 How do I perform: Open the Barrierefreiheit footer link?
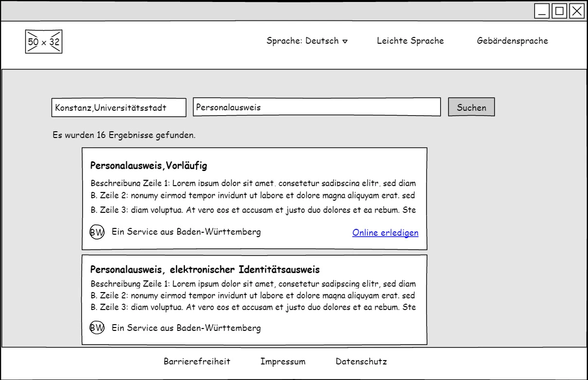click(197, 362)
